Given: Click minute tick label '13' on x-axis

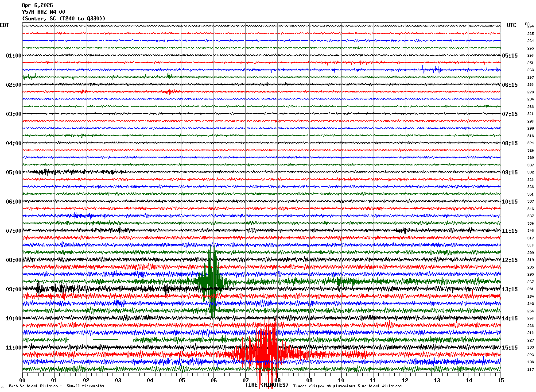Looking at the screenshot, I should [x=437, y=380].
